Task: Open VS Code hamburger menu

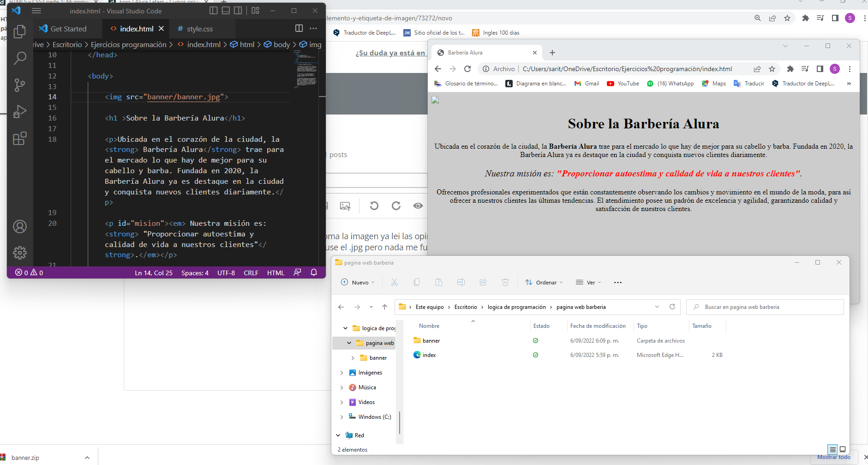Action: [x=36, y=11]
